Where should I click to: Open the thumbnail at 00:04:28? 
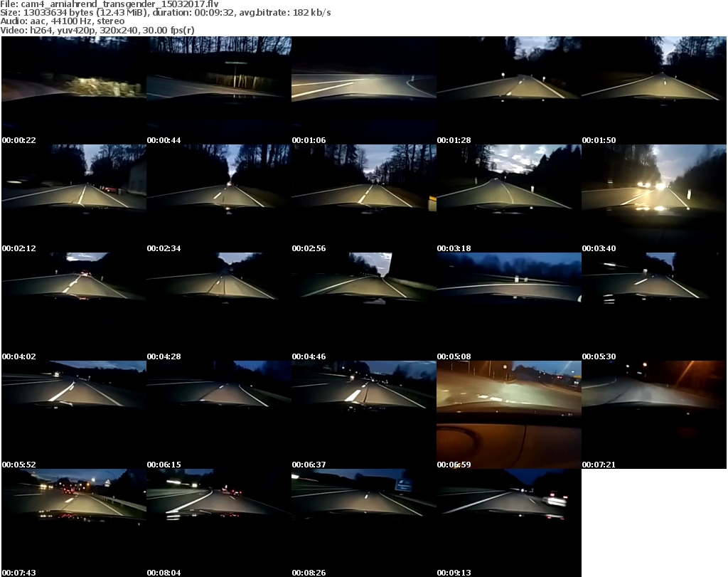pos(219,307)
